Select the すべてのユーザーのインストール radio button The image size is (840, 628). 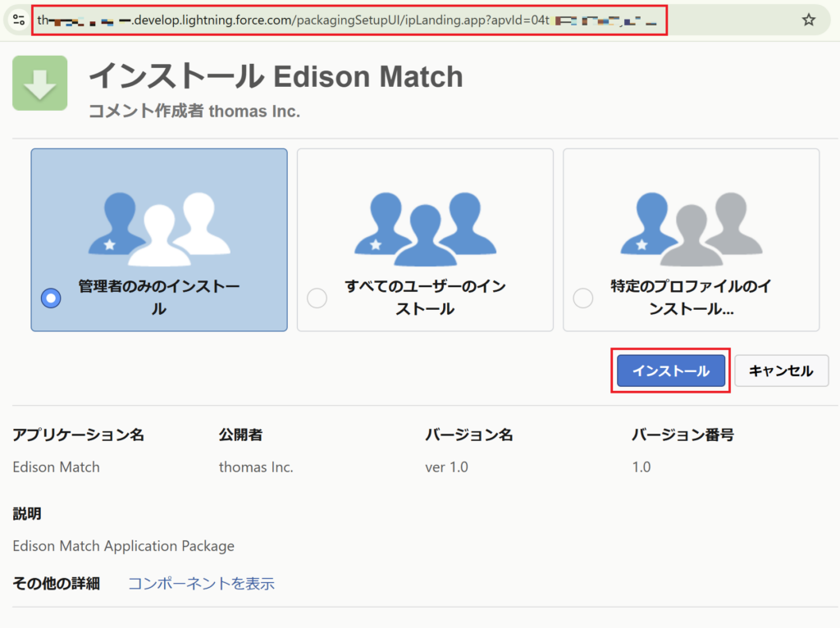click(317, 298)
